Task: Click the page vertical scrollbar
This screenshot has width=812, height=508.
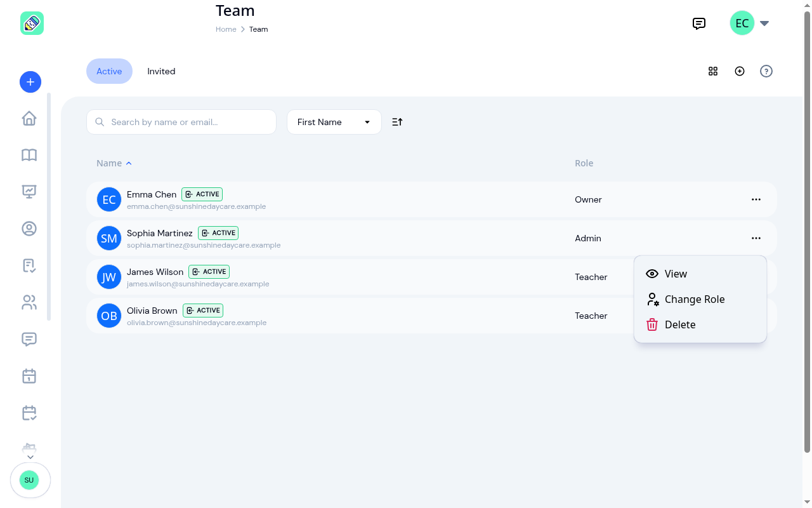Action: tap(808, 232)
